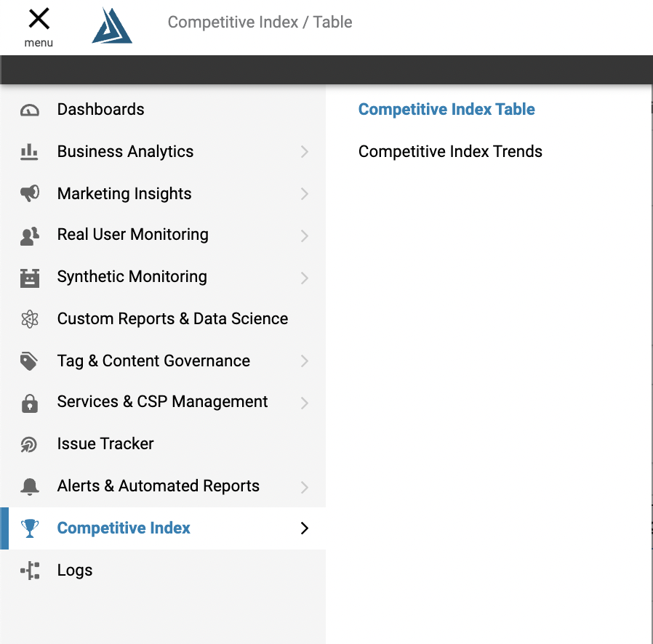Click the Business Analytics bar chart icon
The width and height of the screenshot is (653, 644).
(30, 152)
